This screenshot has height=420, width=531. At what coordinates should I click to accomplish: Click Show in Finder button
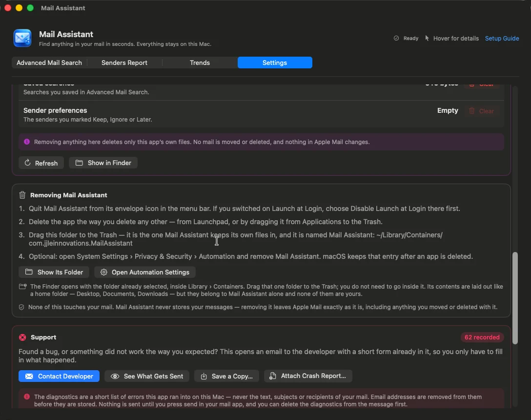pos(103,163)
